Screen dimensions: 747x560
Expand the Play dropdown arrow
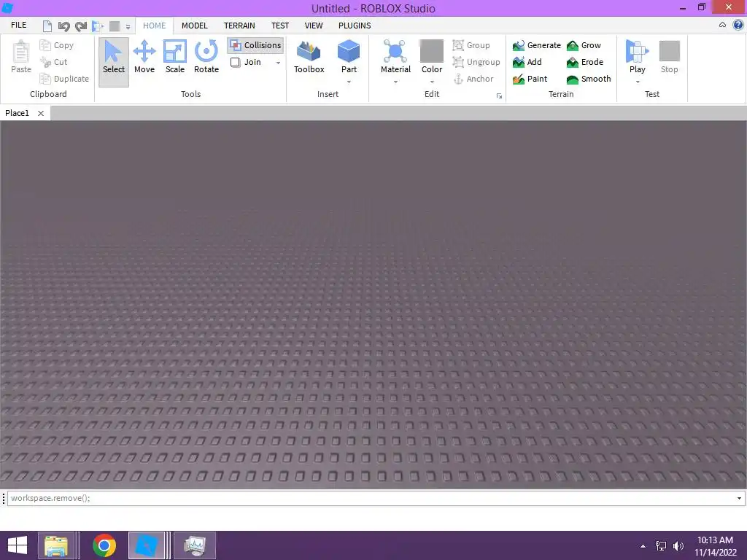pyautogui.click(x=638, y=82)
